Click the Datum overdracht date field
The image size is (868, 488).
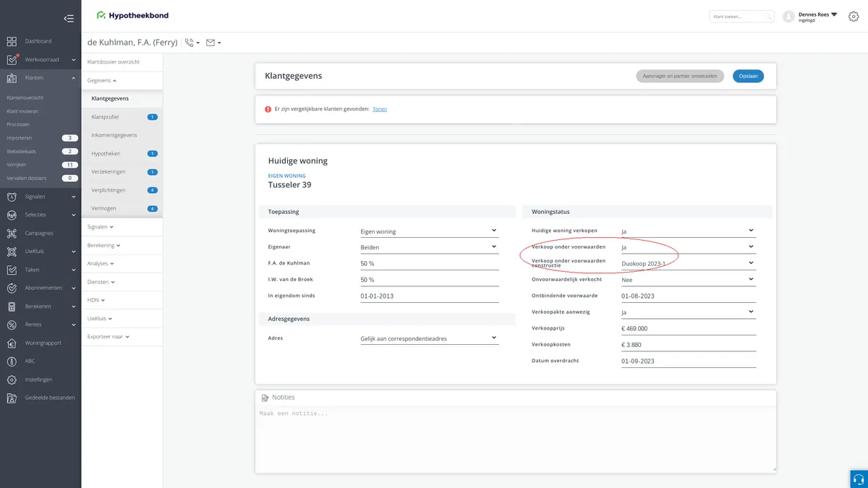(688, 361)
